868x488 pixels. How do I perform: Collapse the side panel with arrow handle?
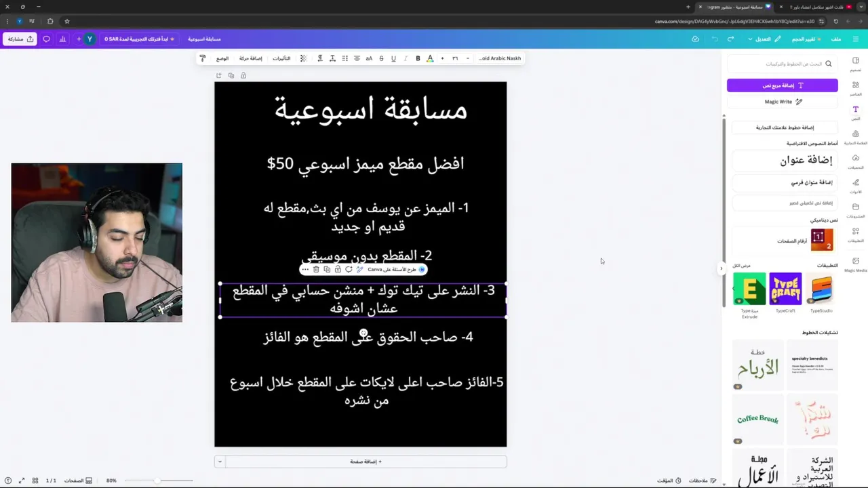[x=721, y=268]
